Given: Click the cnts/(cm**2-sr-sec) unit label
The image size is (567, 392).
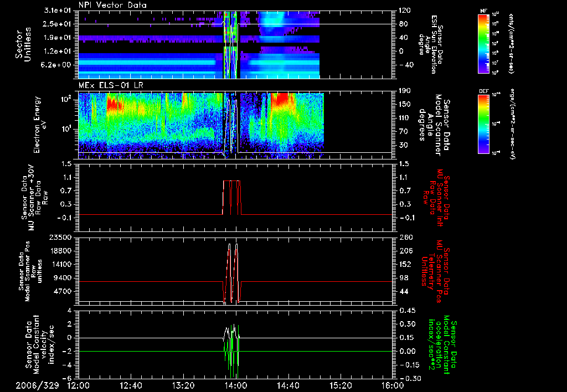Looking at the screenshot, I should (x=511, y=43).
